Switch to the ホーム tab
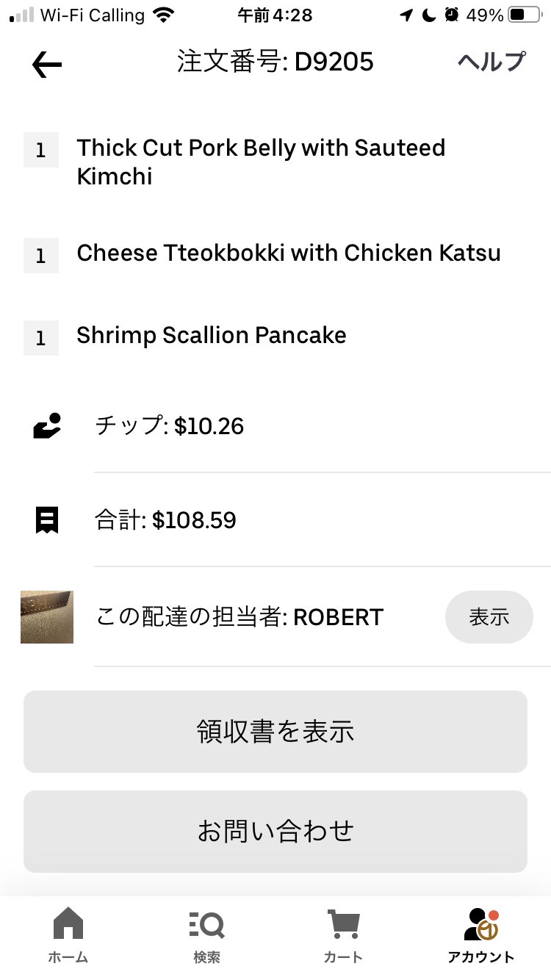The width and height of the screenshot is (551, 980). 68,934
